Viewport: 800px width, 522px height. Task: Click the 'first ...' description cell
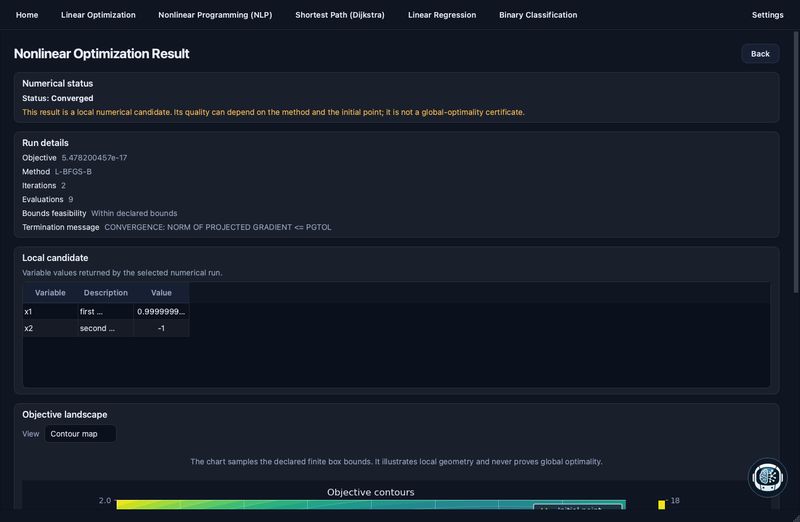(x=106, y=311)
